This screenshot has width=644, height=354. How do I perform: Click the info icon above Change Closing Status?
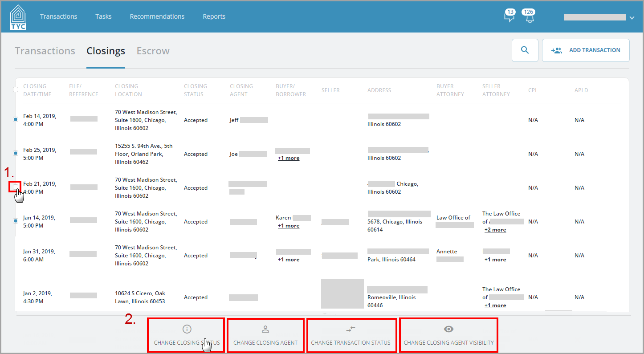[187, 329]
